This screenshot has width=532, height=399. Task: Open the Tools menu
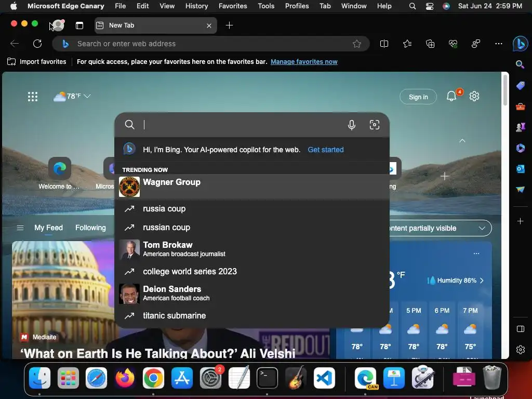pyautogui.click(x=266, y=6)
